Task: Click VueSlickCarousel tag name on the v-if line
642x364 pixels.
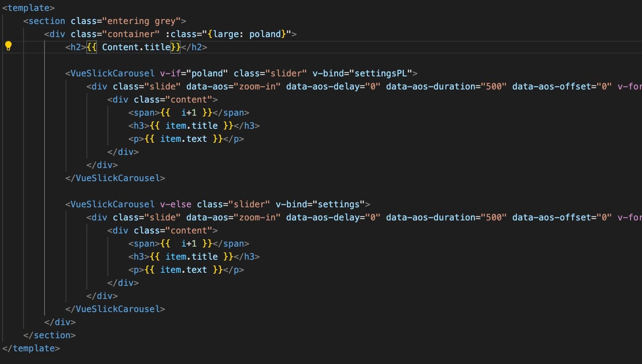Action: (113, 73)
